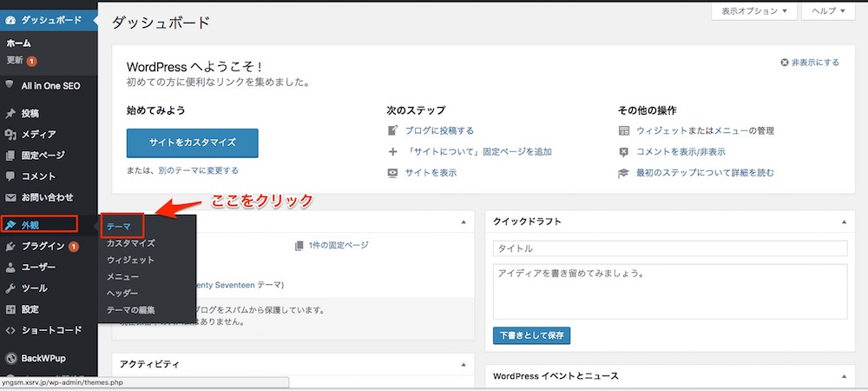
Task: Click the plug icon beside プラグイン
Action: [x=10, y=246]
